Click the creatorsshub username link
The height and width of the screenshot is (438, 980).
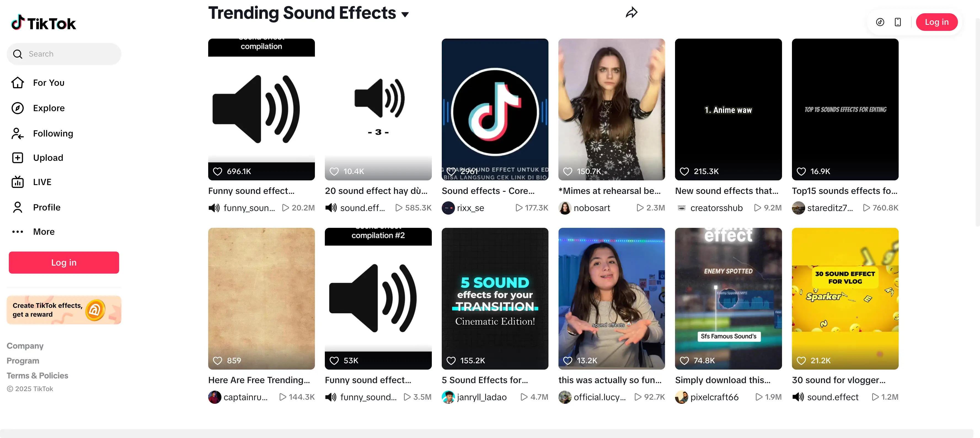click(717, 208)
